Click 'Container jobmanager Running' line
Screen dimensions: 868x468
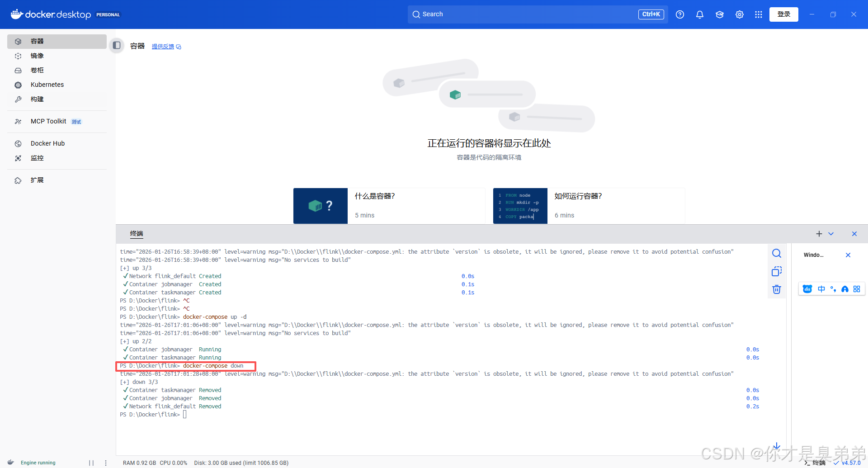coord(172,350)
